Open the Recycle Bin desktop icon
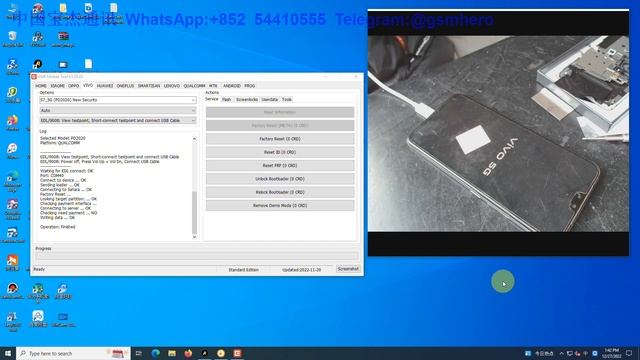 [x=13, y=39]
